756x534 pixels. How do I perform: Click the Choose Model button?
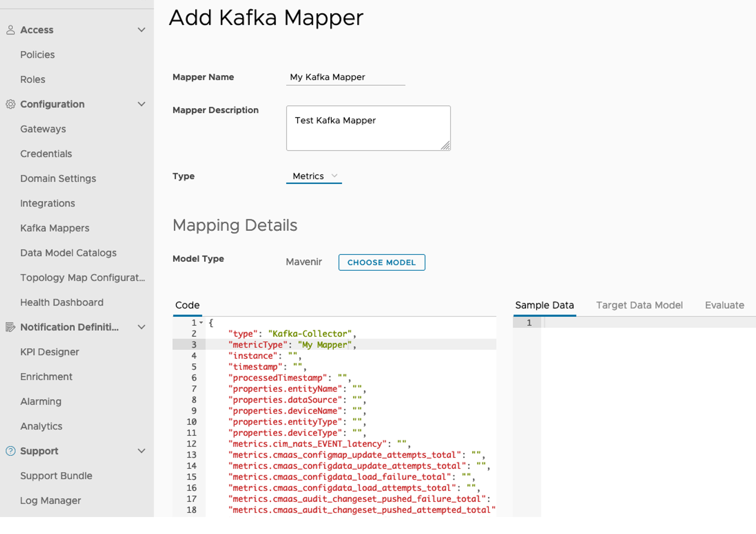point(382,262)
